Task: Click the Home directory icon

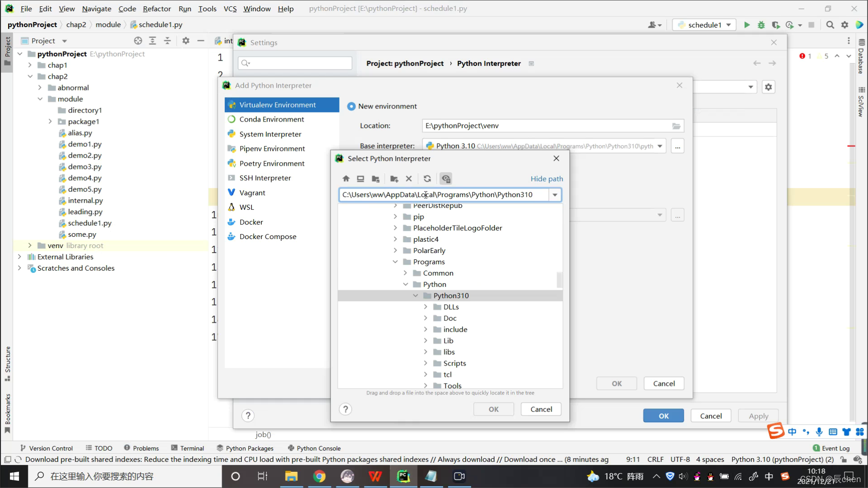Action: tap(346, 178)
